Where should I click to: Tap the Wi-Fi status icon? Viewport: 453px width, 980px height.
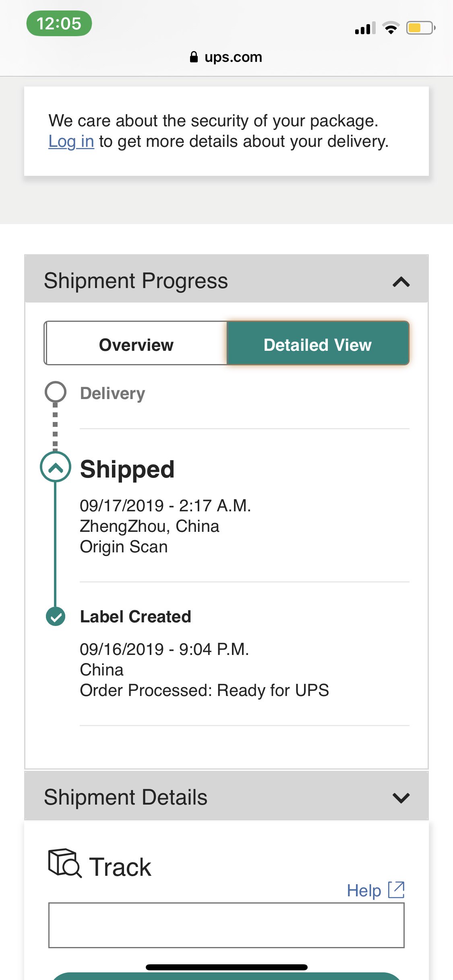tap(391, 28)
